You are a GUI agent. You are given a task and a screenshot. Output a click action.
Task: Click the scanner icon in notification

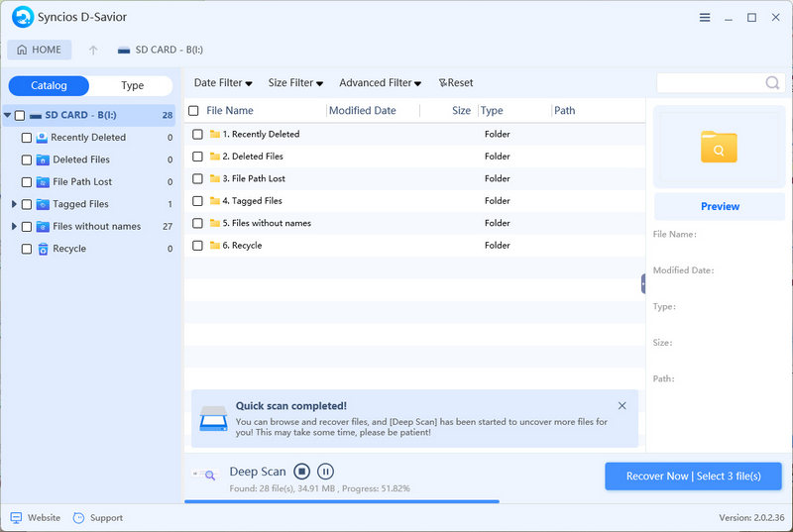pos(213,418)
